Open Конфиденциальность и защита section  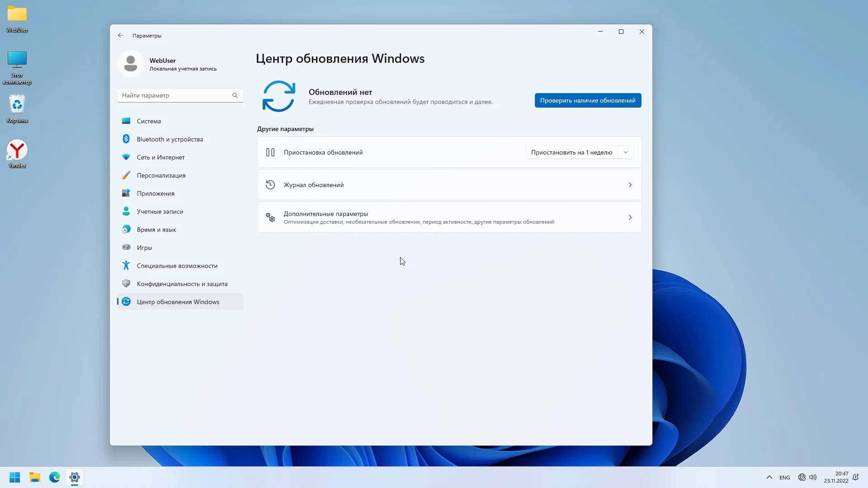[x=182, y=284]
